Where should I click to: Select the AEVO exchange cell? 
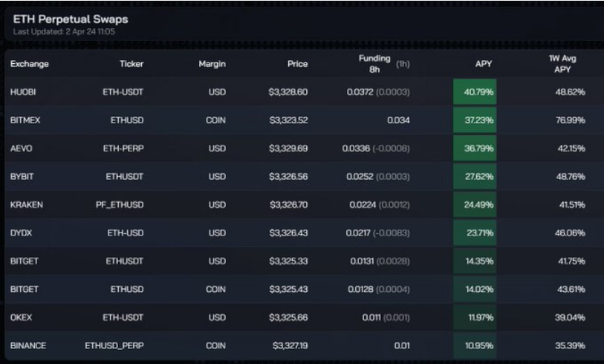click(22, 149)
